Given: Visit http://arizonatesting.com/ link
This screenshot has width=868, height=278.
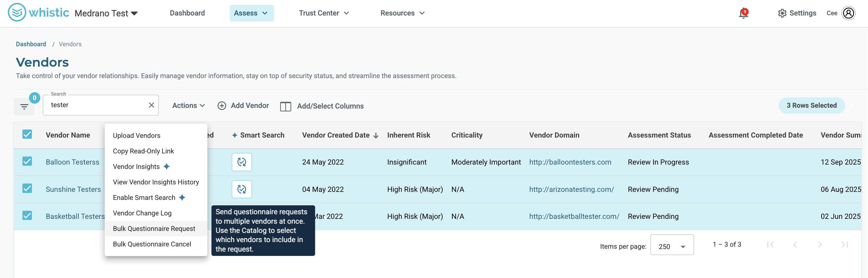Looking at the screenshot, I should [x=571, y=189].
